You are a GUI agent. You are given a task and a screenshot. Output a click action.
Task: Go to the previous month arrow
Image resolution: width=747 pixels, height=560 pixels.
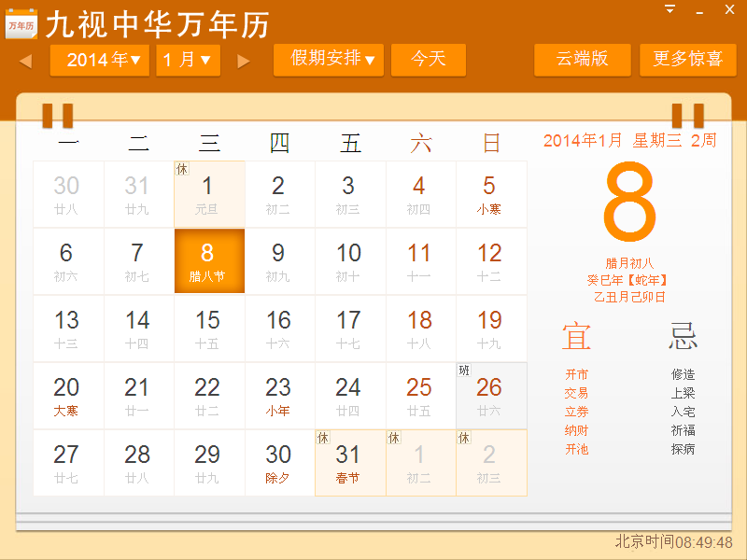point(26,61)
